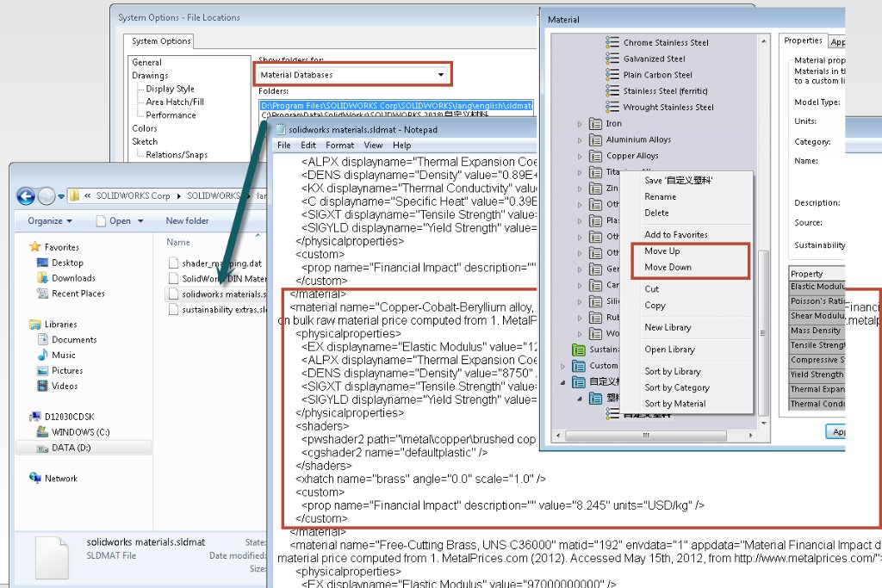Open Notepad Edit menu

[308, 145]
